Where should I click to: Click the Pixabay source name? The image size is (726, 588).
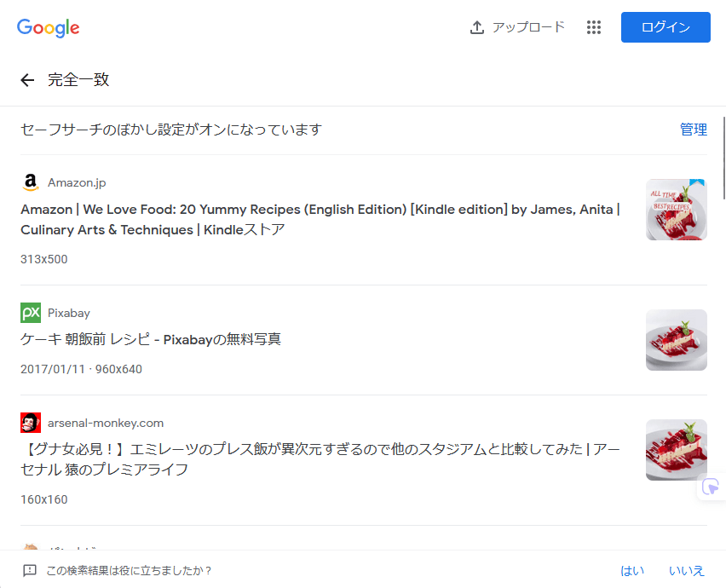[x=69, y=313]
